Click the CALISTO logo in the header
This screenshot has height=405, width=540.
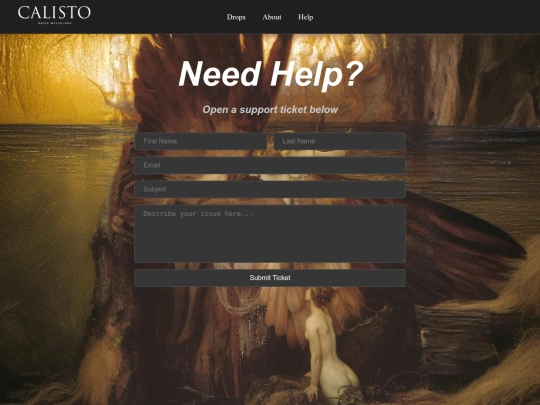click(x=54, y=15)
